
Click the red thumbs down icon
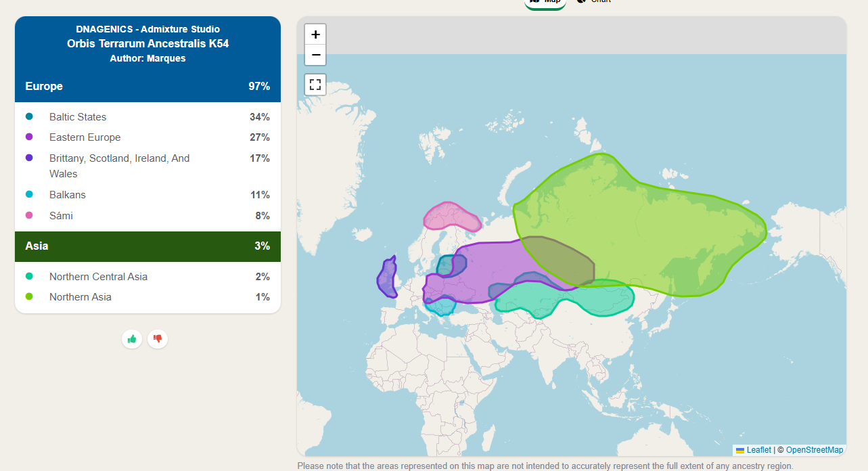point(158,339)
